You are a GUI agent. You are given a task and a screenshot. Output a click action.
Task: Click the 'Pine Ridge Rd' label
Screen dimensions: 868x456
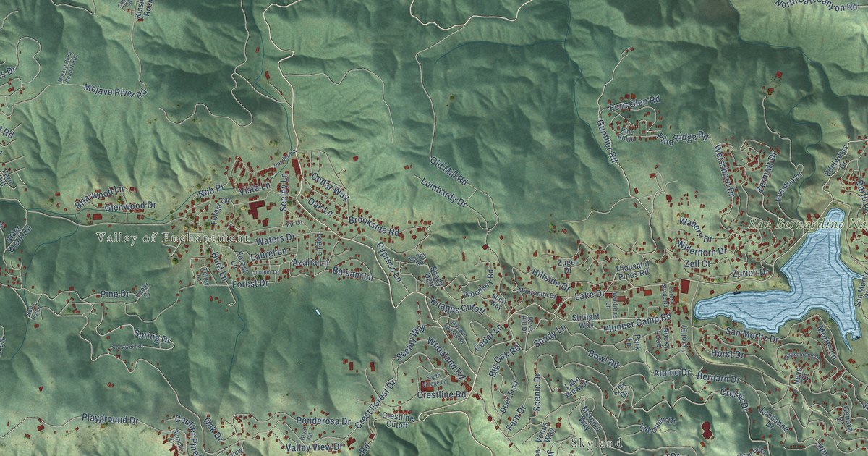[682, 138]
